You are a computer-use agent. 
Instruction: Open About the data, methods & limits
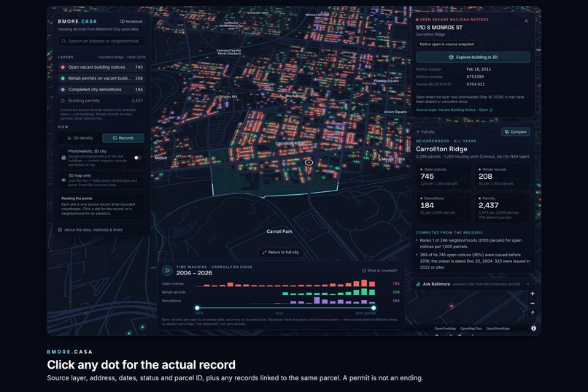pyautogui.click(x=90, y=230)
